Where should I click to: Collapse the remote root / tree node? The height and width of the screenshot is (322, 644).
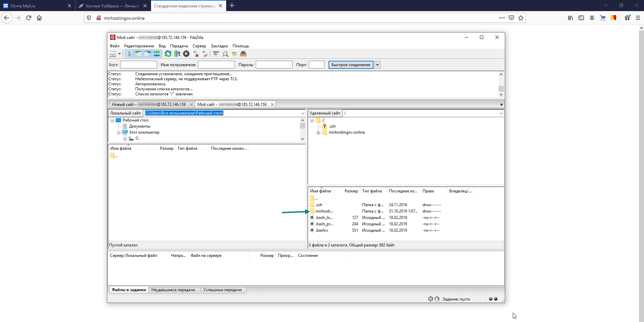pos(312,121)
